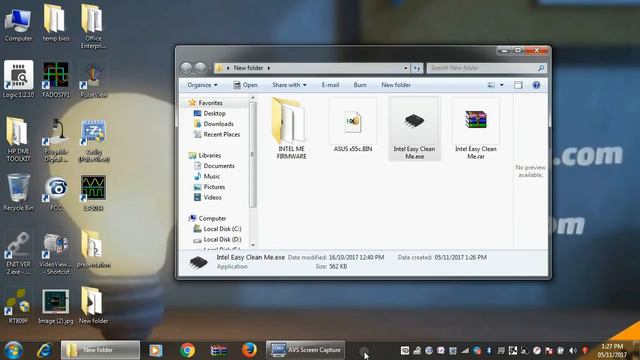The height and width of the screenshot is (360, 640).
Task: Open address bar history dropdown arrow
Action: click(x=405, y=68)
